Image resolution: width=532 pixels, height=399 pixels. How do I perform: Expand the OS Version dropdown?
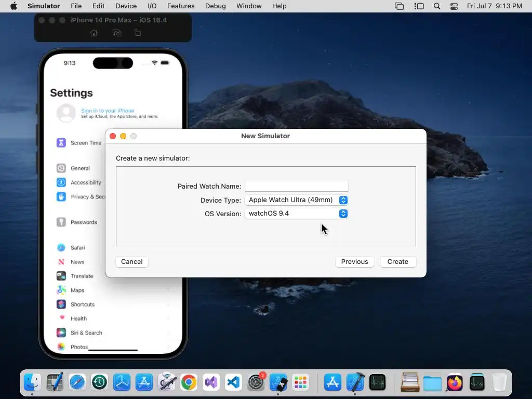[297, 214]
